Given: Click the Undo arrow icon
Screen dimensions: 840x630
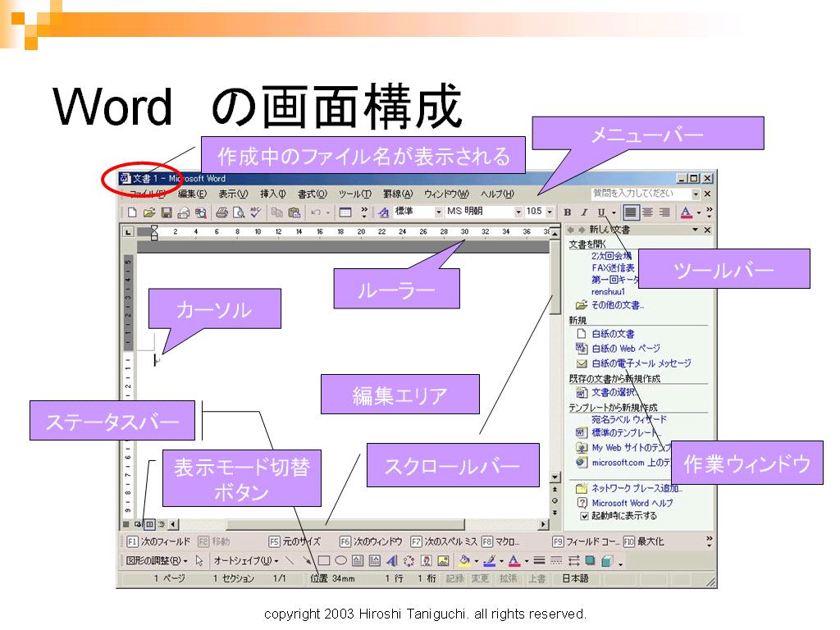Looking at the screenshot, I should click(316, 212).
